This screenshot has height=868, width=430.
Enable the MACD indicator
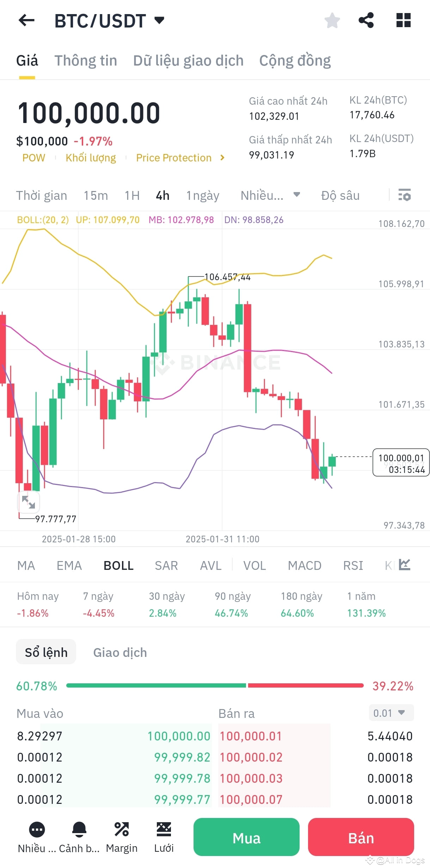(x=305, y=565)
